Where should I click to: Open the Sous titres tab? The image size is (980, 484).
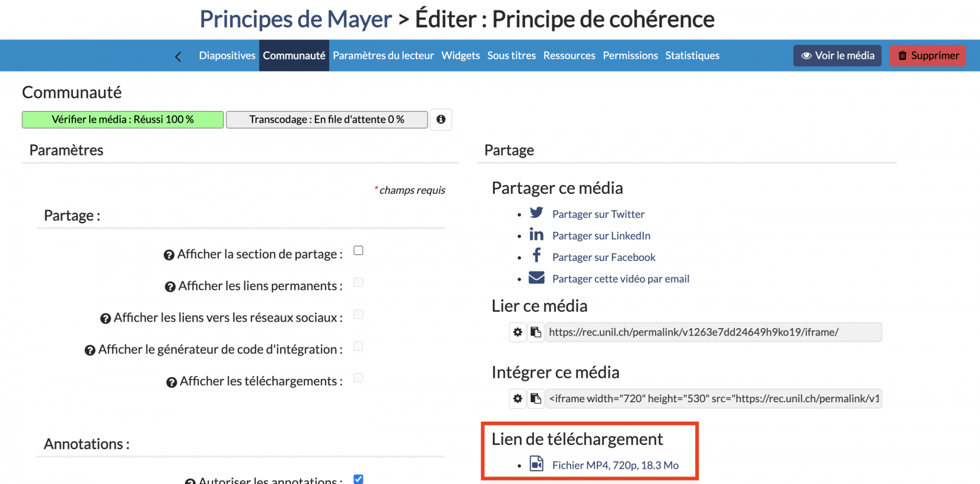[x=511, y=55]
